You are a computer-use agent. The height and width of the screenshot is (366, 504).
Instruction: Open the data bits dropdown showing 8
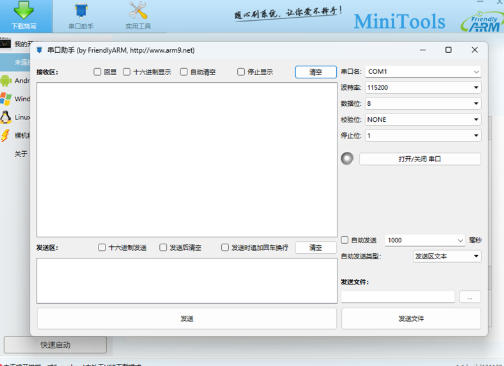click(423, 104)
